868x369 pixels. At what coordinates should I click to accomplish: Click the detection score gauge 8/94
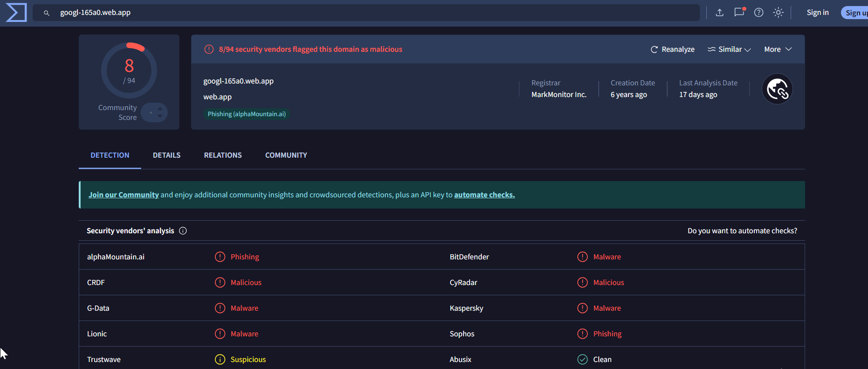pos(129,70)
